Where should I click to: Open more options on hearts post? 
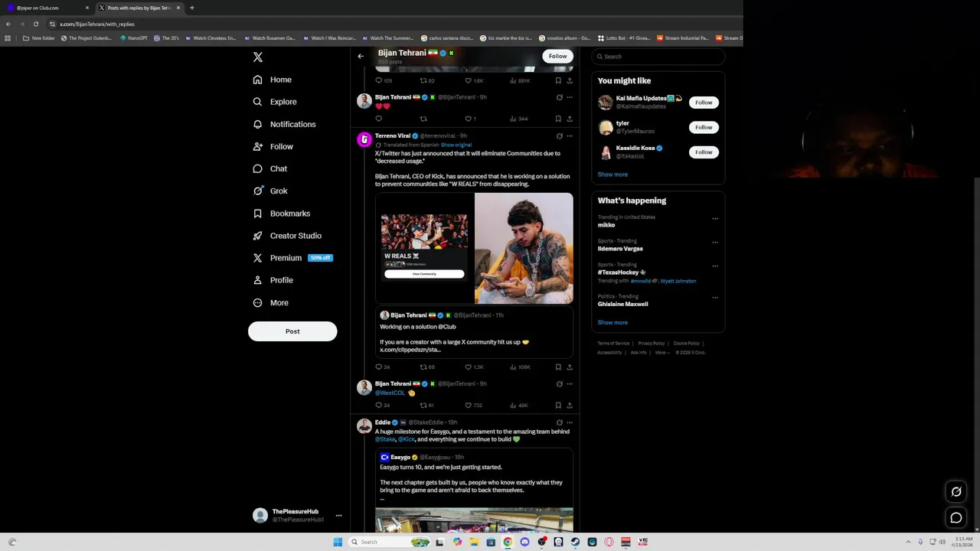(x=570, y=97)
